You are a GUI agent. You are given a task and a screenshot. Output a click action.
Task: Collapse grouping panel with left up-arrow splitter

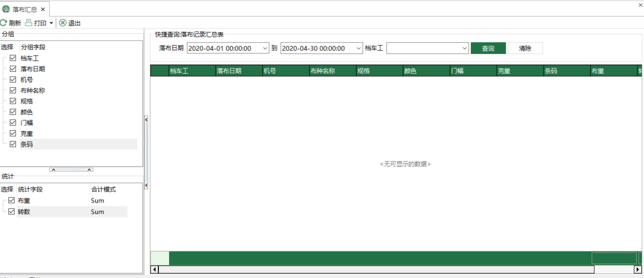point(53,170)
